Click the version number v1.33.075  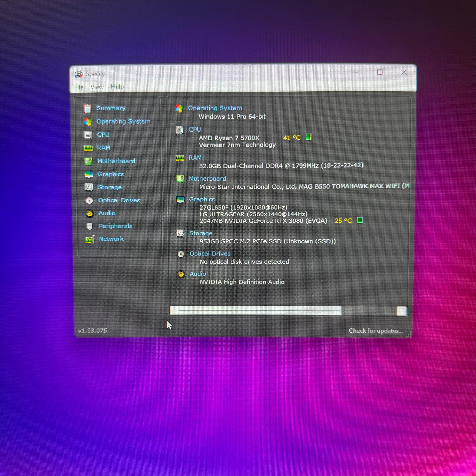(x=93, y=331)
